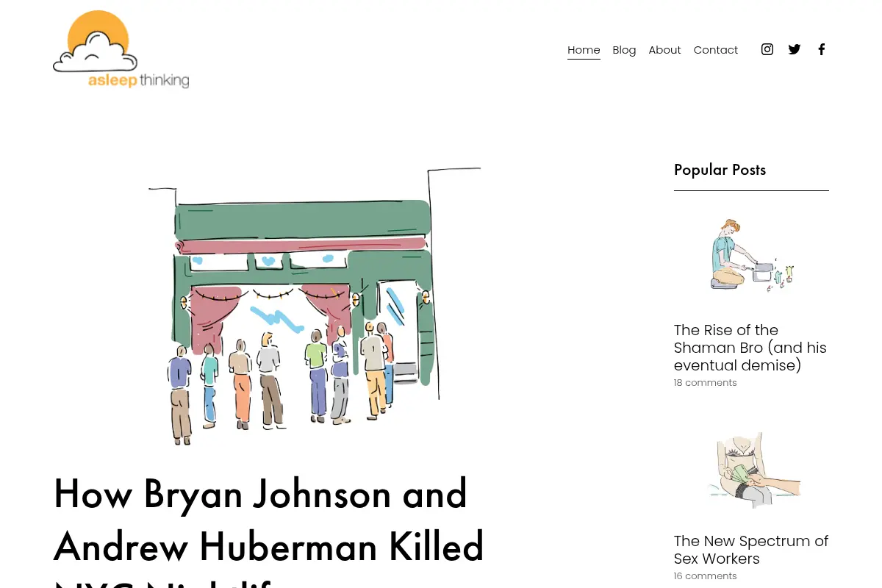The image size is (882, 588).
Task: Open the About page
Action: point(664,50)
